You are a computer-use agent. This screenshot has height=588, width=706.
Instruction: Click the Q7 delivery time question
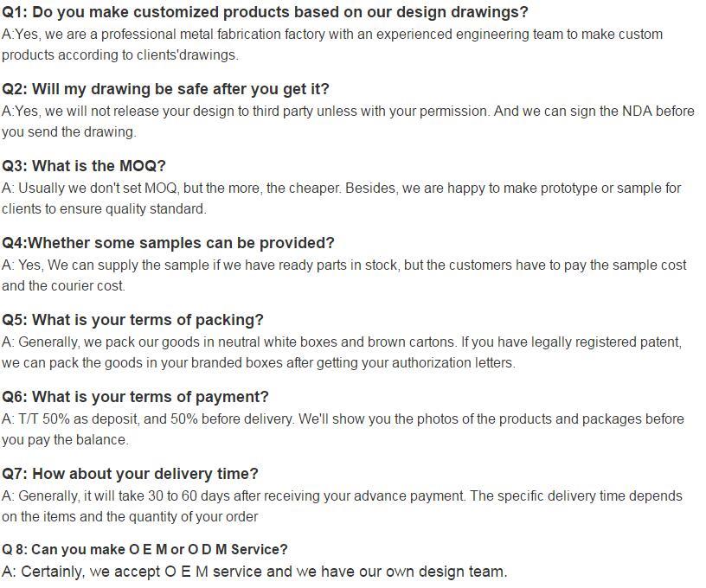tap(130, 474)
